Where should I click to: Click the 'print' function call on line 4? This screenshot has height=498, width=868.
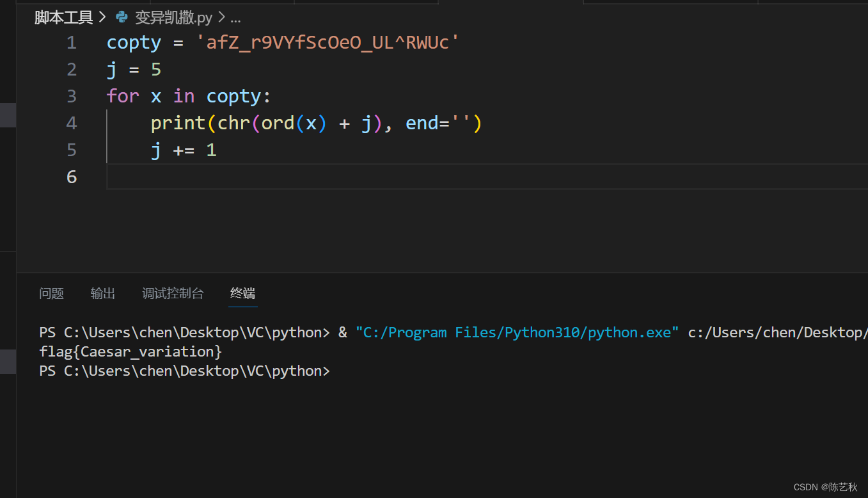pos(178,124)
